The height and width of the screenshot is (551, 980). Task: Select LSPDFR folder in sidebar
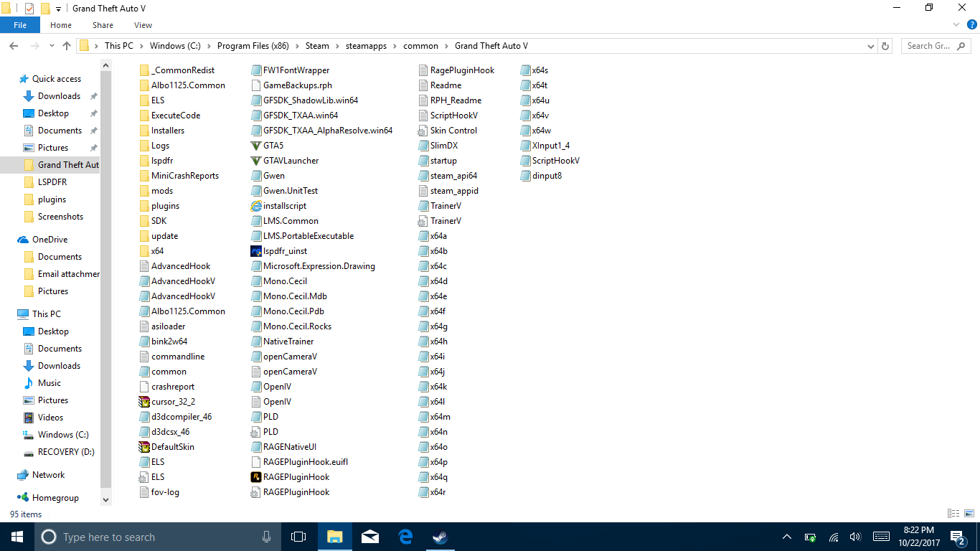point(52,182)
